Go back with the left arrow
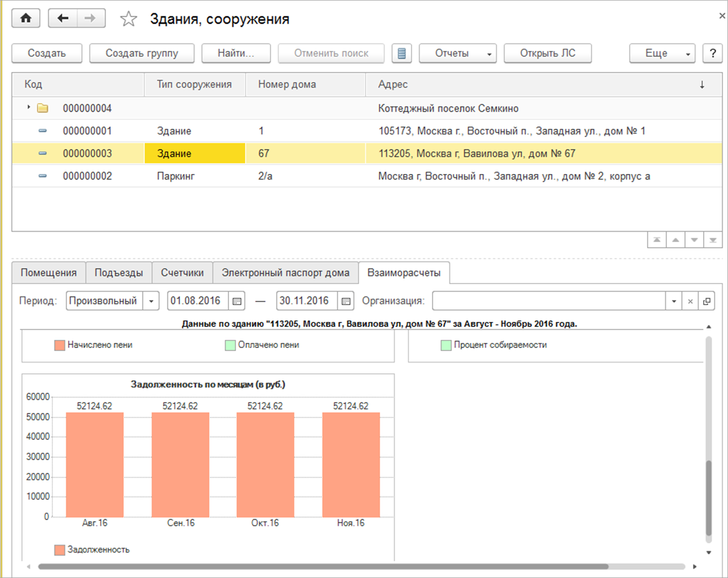 (x=63, y=18)
